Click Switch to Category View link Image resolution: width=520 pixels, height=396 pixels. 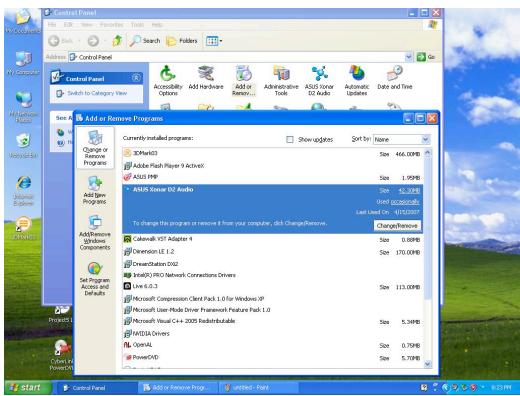[97, 93]
